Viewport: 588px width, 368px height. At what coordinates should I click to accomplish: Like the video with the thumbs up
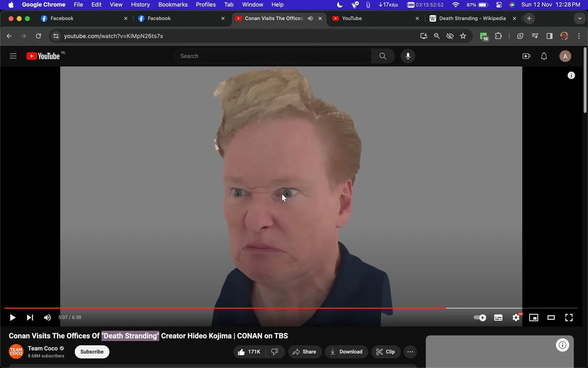(248, 352)
